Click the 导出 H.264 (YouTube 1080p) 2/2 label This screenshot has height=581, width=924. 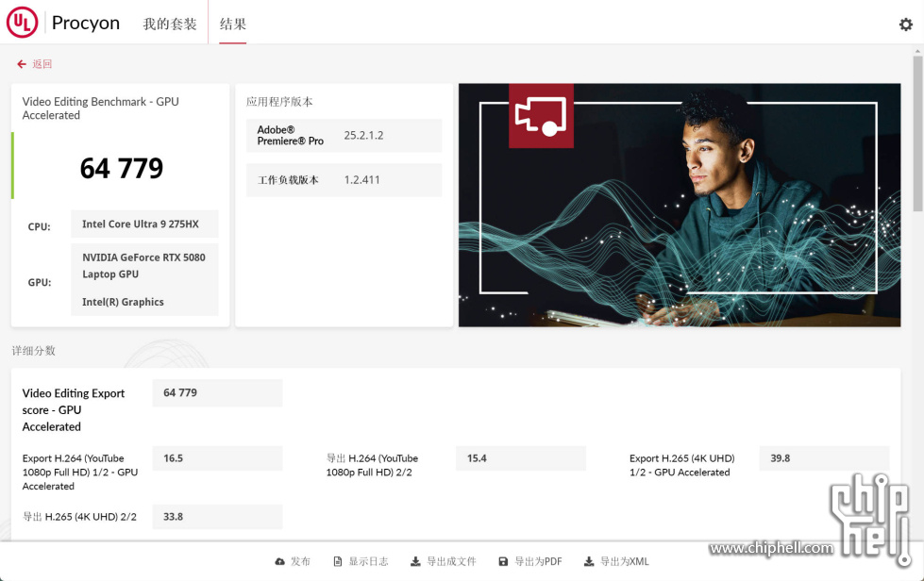pos(372,465)
